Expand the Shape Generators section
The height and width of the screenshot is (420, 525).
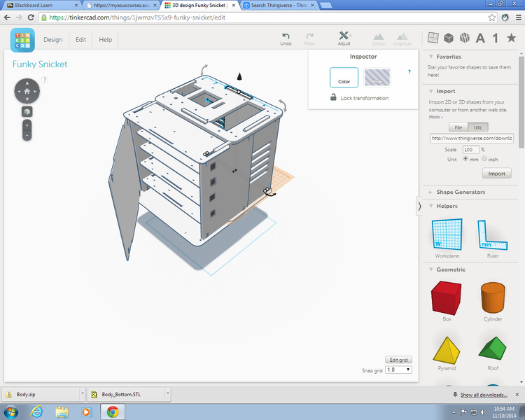click(430, 192)
